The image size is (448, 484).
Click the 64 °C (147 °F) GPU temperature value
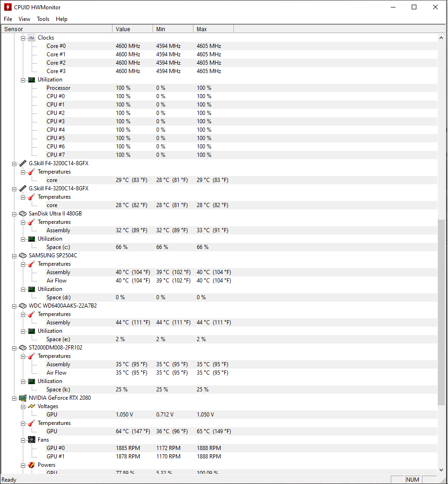133,431
